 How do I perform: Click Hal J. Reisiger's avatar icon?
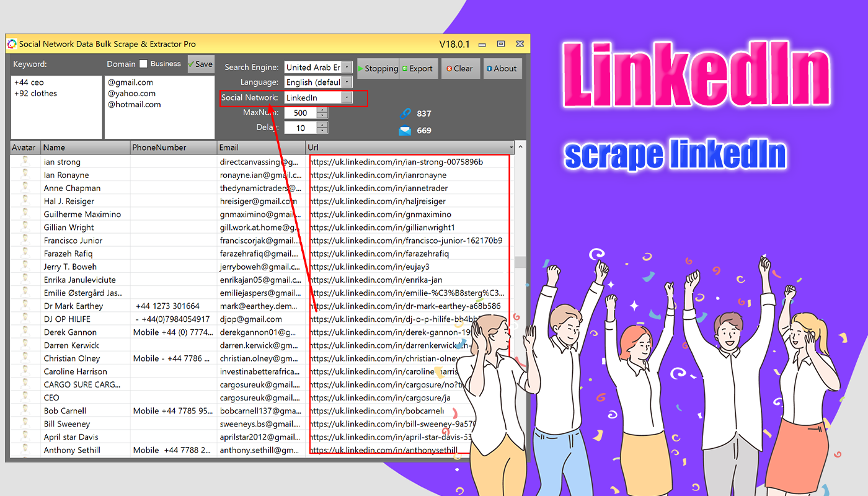25,201
